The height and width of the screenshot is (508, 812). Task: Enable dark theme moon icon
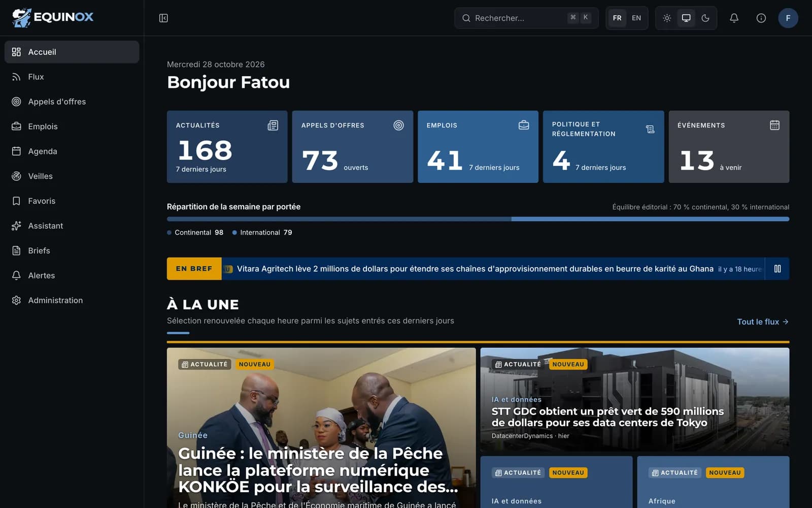pyautogui.click(x=705, y=18)
